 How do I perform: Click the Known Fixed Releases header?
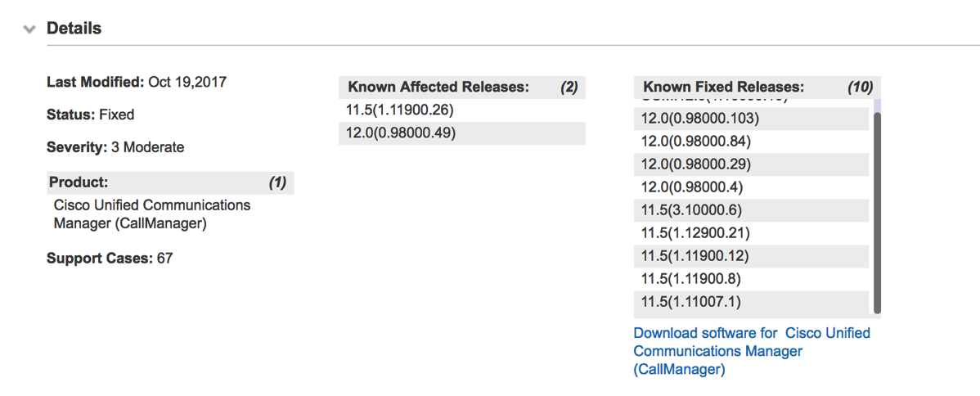[724, 88]
